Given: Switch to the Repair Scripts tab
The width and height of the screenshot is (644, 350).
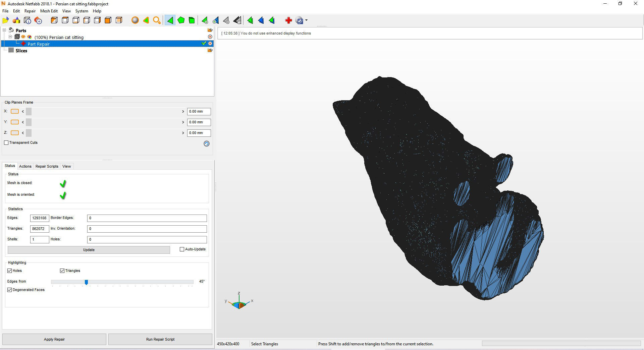Looking at the screenshot, I should coord(47,166).
